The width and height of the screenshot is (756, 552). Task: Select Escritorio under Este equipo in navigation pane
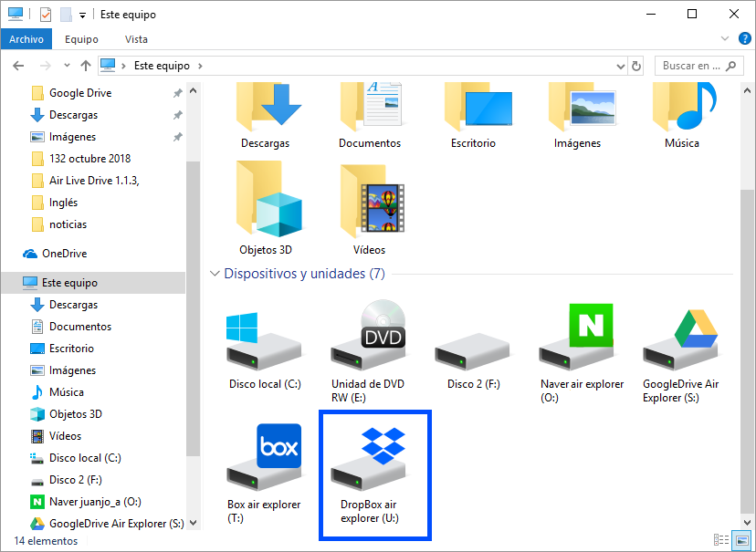coord(71,349)
